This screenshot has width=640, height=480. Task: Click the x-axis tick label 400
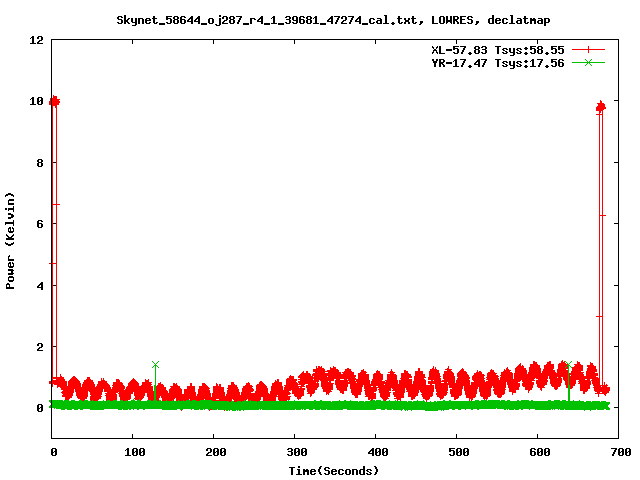(x=378, y=452)
